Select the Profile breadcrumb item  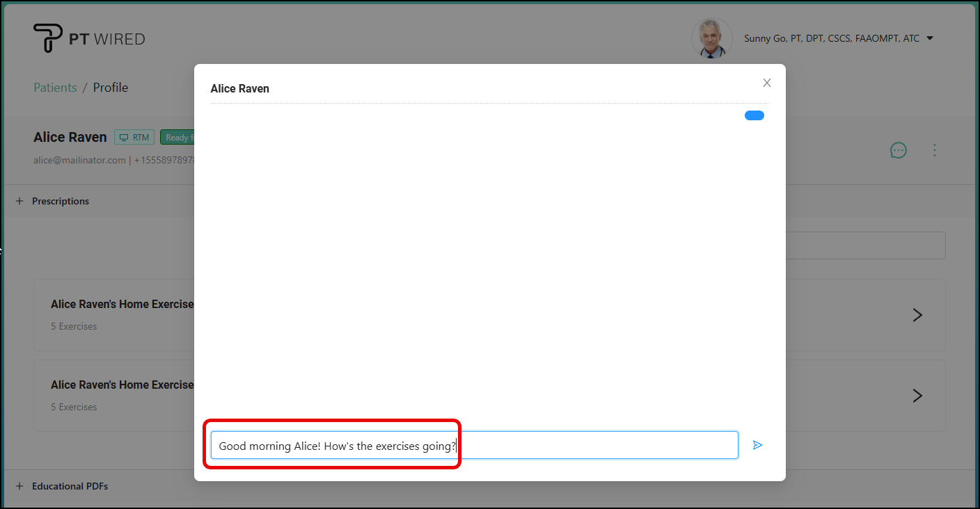tap(111, 88)
